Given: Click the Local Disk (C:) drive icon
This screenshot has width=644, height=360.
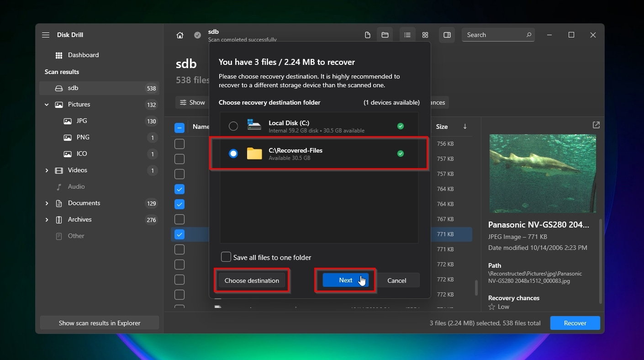Looking at the screenshot, I should pos(254,126).
